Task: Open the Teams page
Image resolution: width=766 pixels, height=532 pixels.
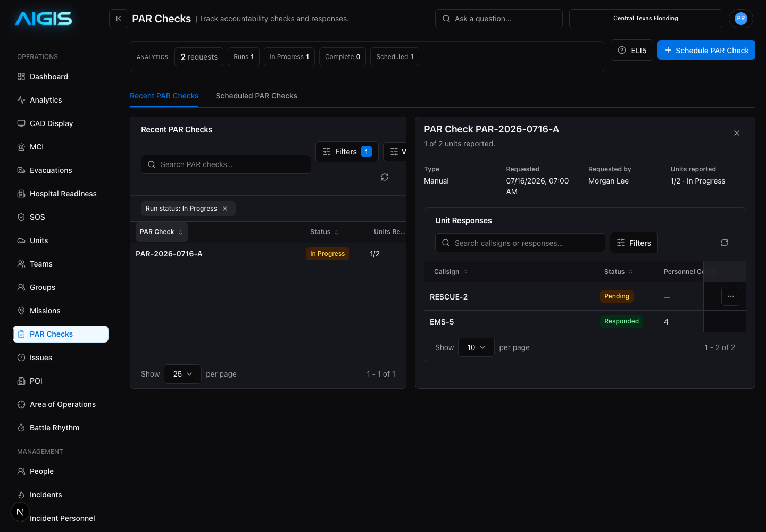Action: pyautogui.click(x=61, y=264)
